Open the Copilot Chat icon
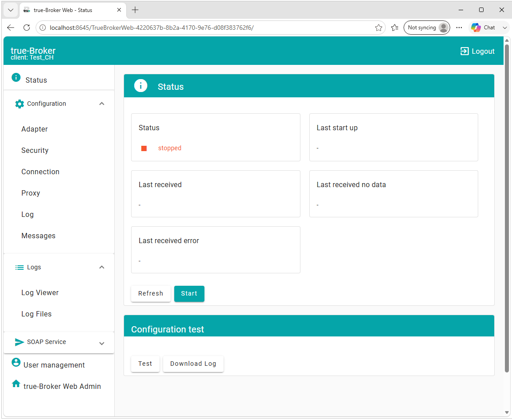The image size is (512, 420). pos(476,28)
